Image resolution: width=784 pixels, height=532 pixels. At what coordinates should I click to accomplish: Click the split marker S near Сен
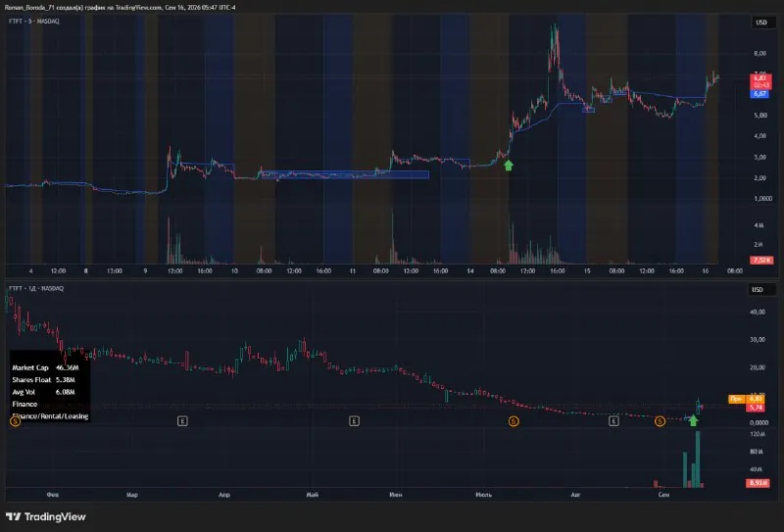click(x=660, y=421)
